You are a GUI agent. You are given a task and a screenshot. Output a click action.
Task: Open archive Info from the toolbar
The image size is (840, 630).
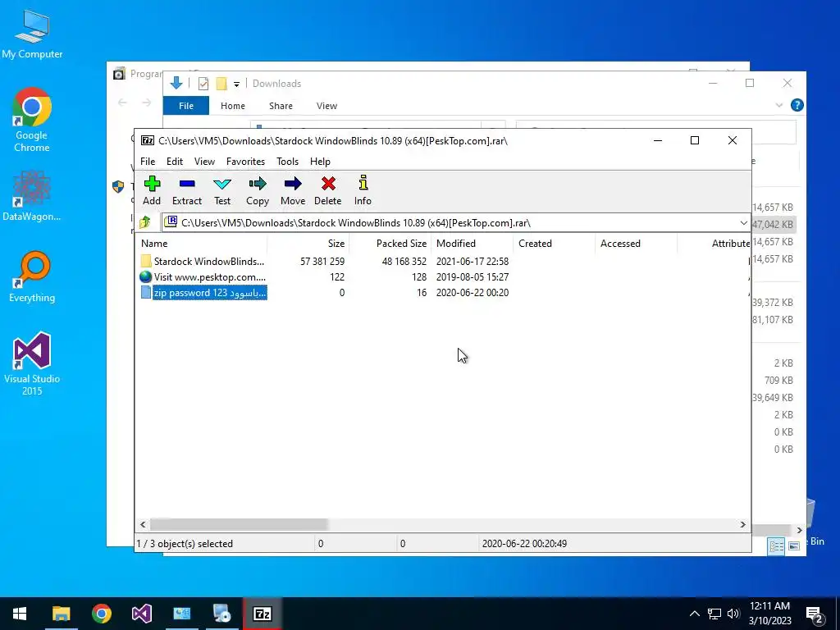pos(363,190)
